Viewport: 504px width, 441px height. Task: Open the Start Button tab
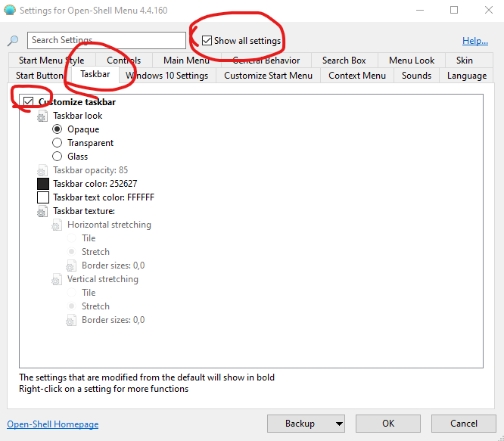click(39, 76)
